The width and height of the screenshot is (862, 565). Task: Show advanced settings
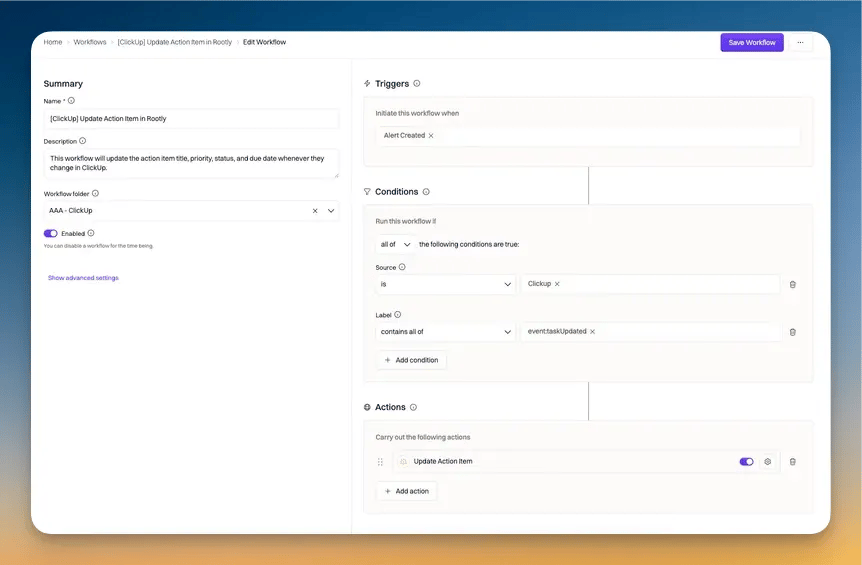click(x=83, y=278)
